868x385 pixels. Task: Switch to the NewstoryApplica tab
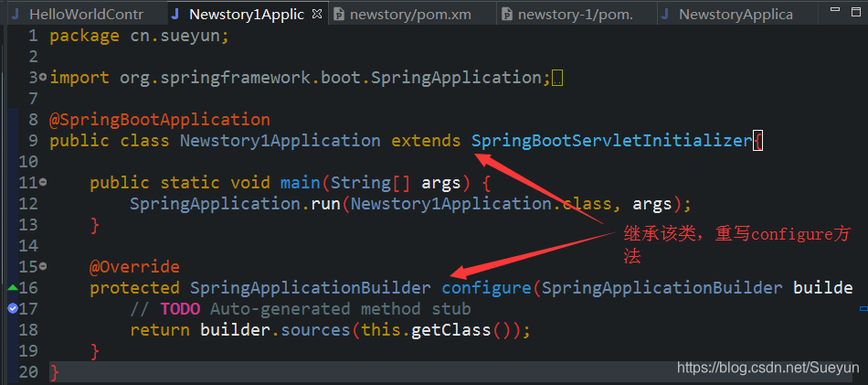pos(736,14)
